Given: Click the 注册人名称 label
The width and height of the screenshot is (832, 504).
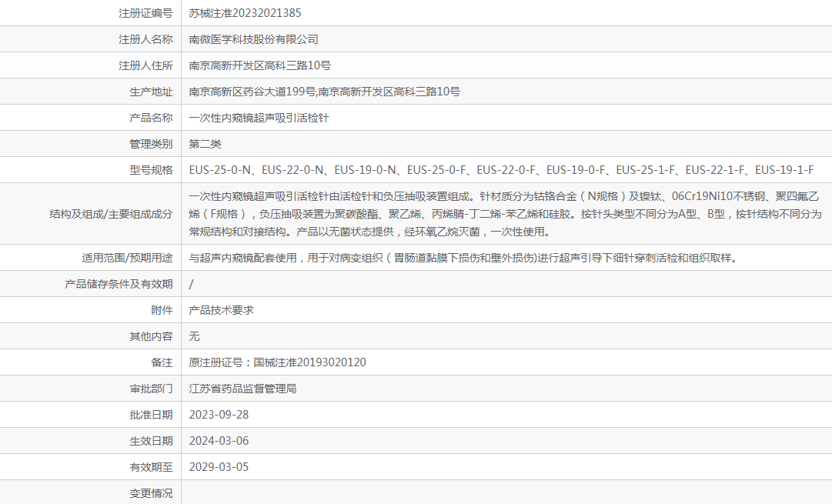Looking at the screenshot, I should 145,39.
